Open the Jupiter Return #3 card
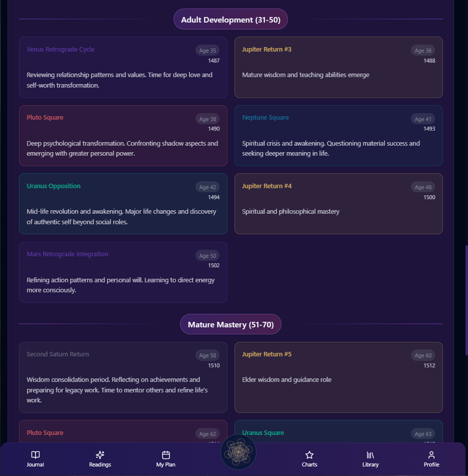468x476 pixels. click(x=338, y=68)
